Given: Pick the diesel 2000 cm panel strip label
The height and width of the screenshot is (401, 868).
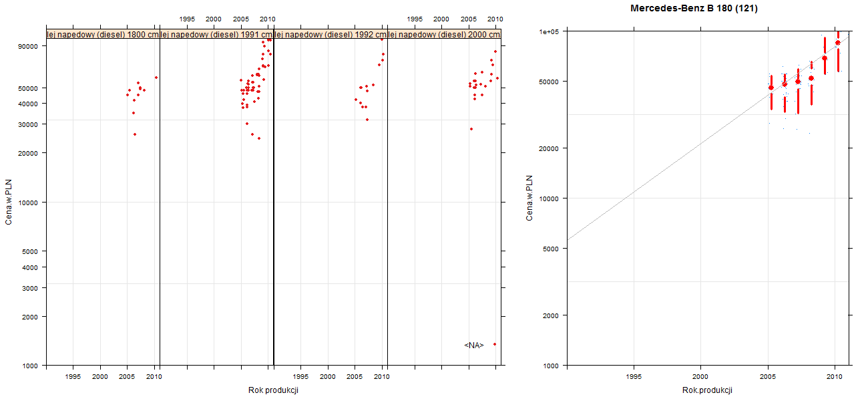Looking at the screenshot, I should (444, 35).
